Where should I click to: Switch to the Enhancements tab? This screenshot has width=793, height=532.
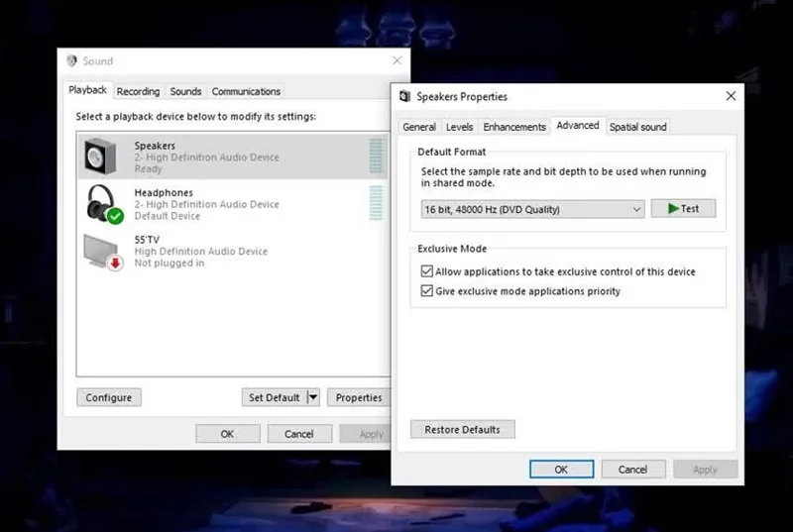514,127
